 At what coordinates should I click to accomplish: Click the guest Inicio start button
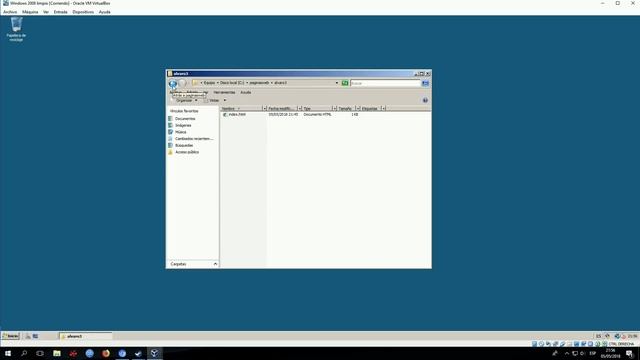tap(11, 336)
